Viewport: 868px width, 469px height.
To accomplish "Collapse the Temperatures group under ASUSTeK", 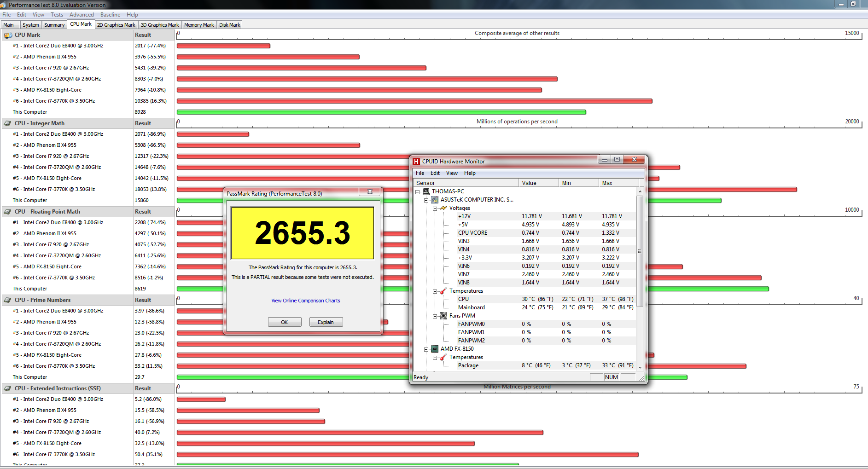I will (x=435, y=291).
